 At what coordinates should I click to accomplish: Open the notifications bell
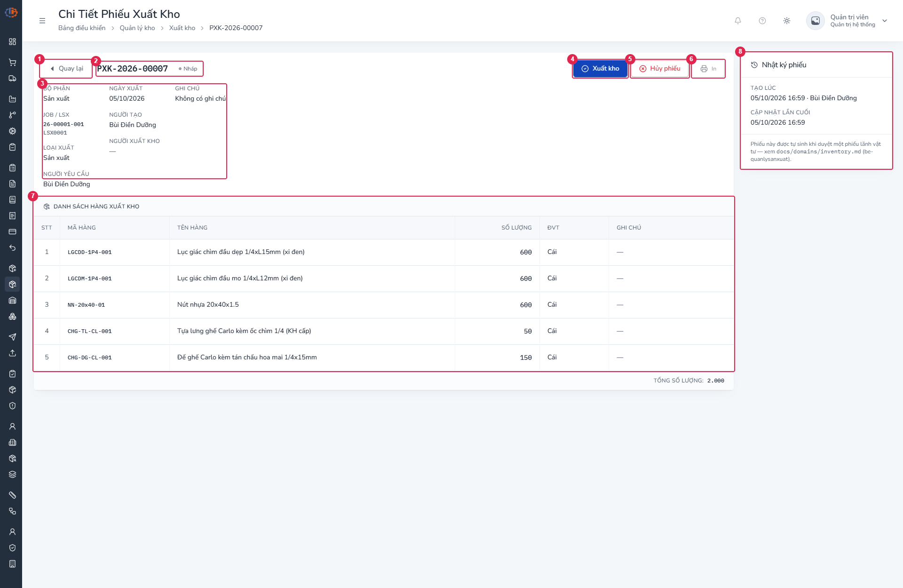click(738, 21)
